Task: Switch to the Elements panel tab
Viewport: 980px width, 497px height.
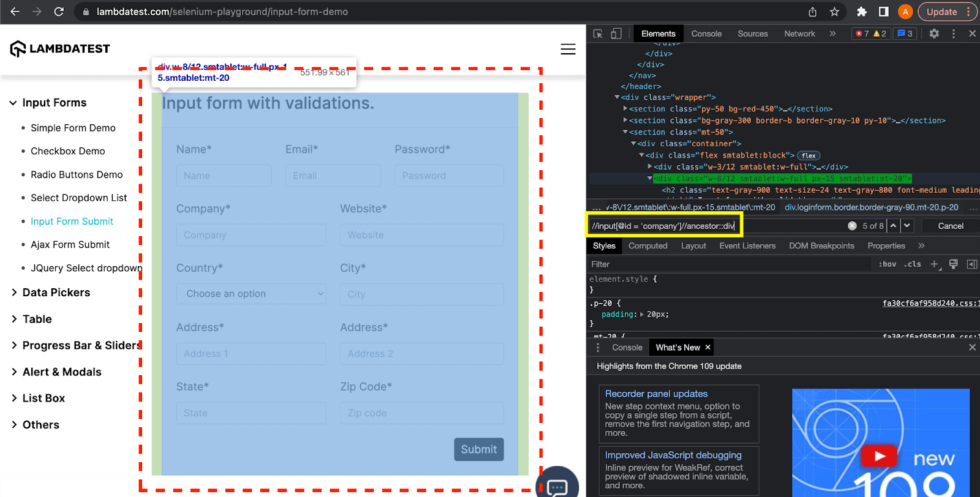Action: pyautogui.click(x=658, y=34)
